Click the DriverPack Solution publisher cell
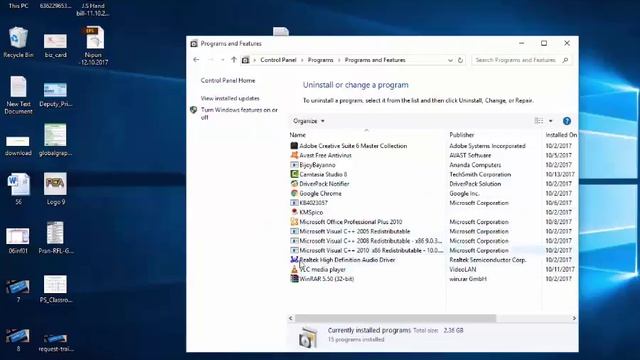This screenshot has width=640, height=360. (475, 184)
